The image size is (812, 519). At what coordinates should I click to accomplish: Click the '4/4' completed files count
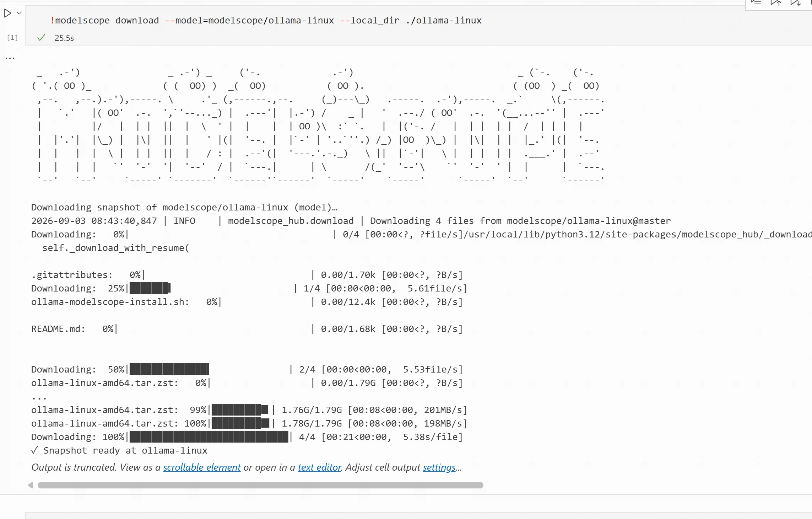pyautogui.click(x=307, y=437)
